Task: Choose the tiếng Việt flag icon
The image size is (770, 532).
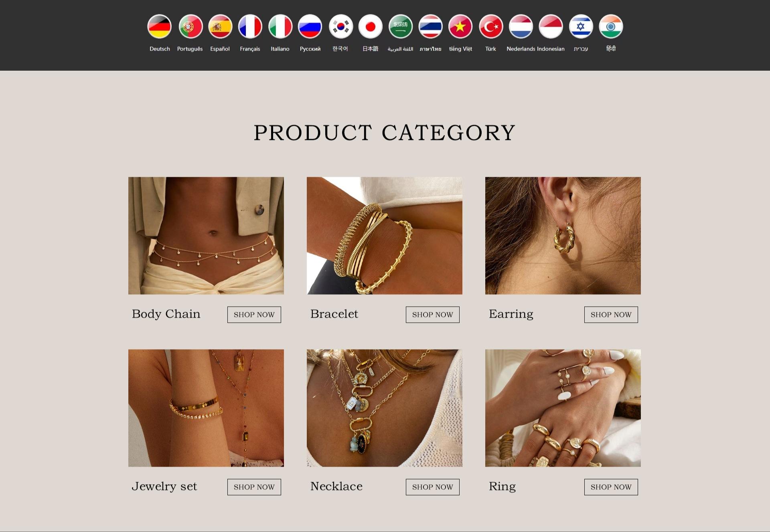Action: click(x=460, y=26)
